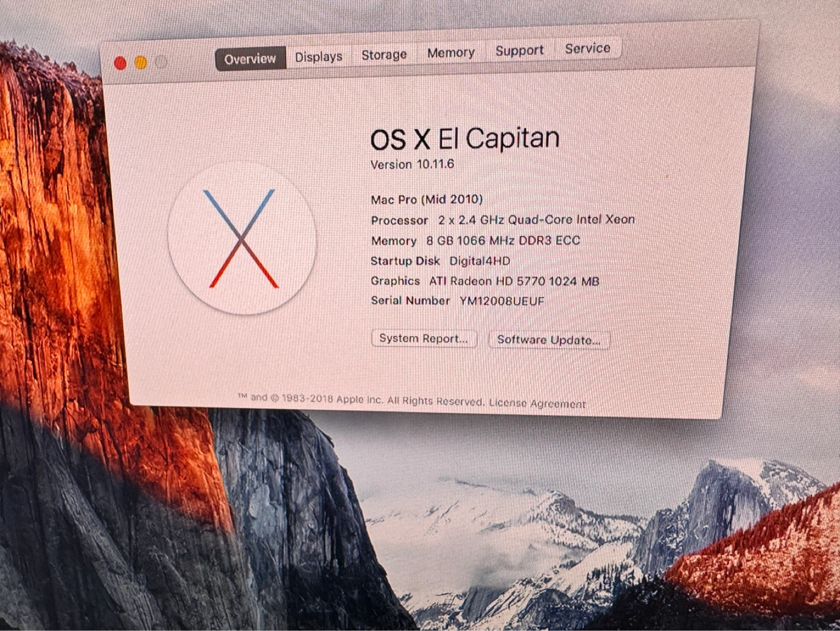Click the Version 10.11.6 text
840x631 pixels.
[x=412, y=164]
